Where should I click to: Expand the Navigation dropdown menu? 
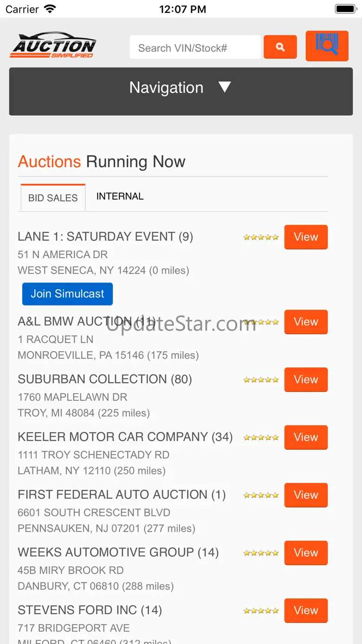coord(166,88)
